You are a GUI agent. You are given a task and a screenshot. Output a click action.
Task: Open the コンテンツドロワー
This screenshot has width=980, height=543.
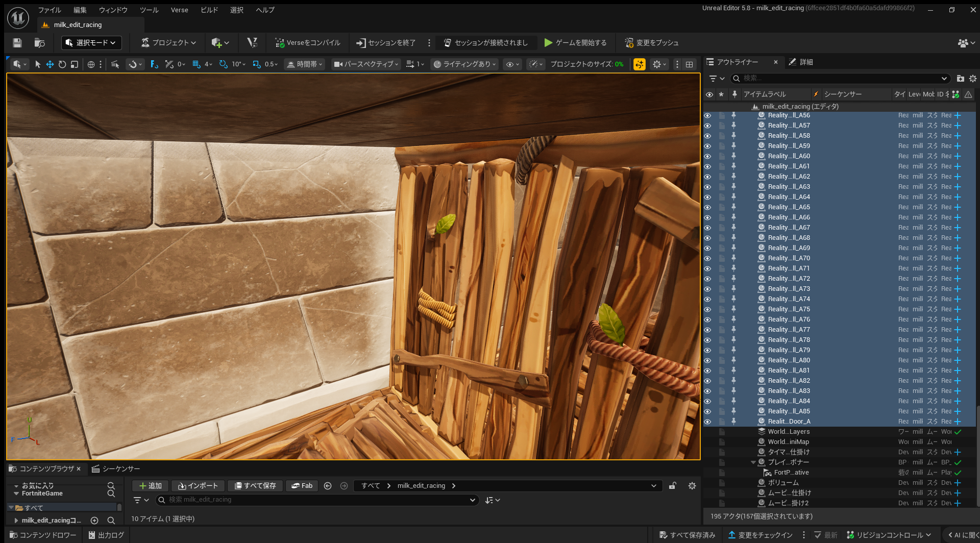[x=43, y=535]
